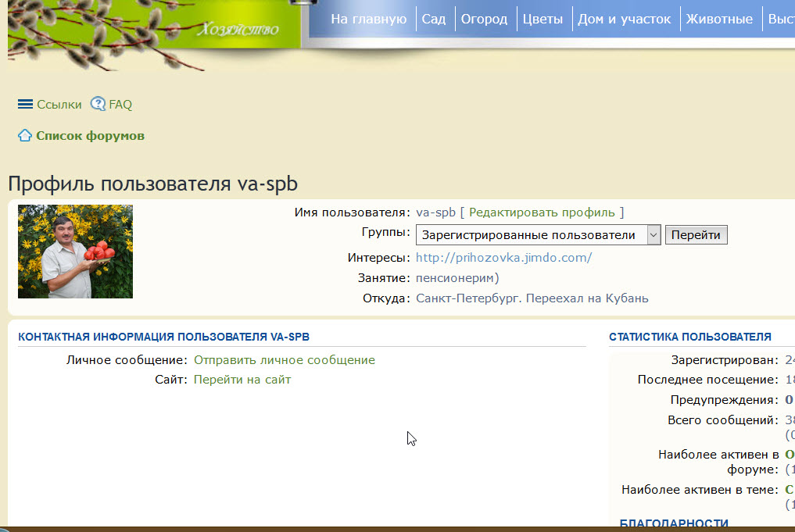Open the prihozovka.jimdo.com interests link
The width and height of the screenshot is (795, 532).
[503, 258]
